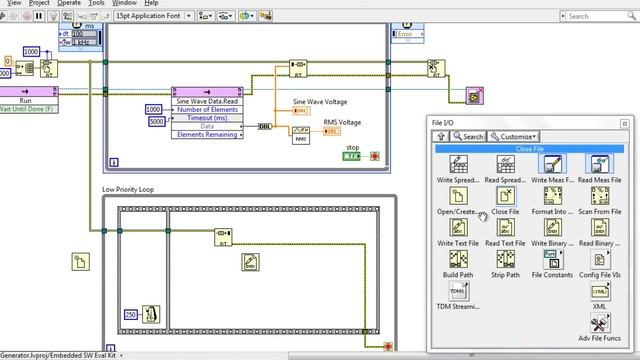Click the Open/Create file node on diagram

[x=80, y=262]
